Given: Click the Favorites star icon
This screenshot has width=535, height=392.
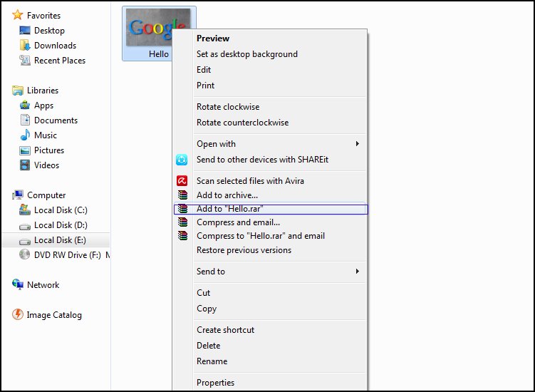Looking at the screenshot, I should pos(17,15).
